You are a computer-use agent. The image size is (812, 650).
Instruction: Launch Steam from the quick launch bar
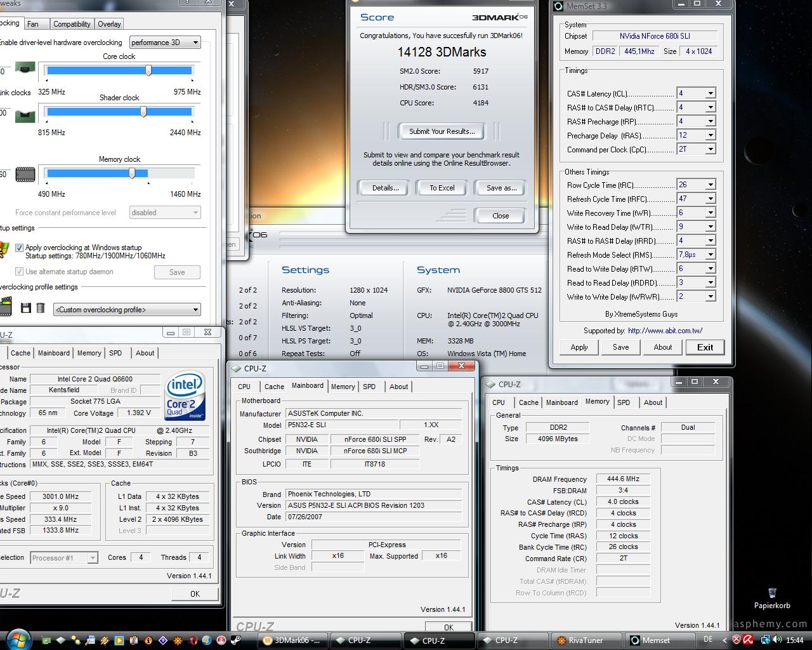pyautogui.click(x=236, y=640)
